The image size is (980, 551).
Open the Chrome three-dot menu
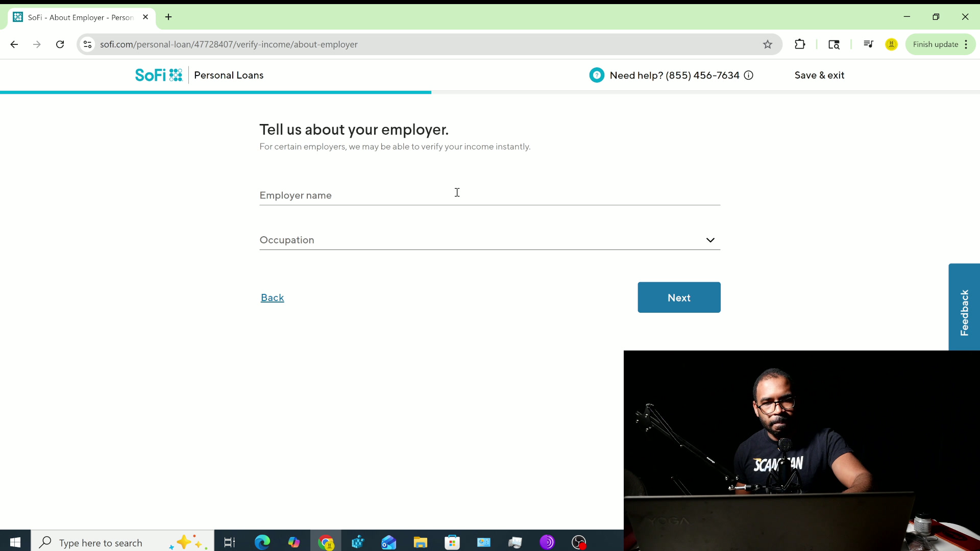[x=966, y=44]
